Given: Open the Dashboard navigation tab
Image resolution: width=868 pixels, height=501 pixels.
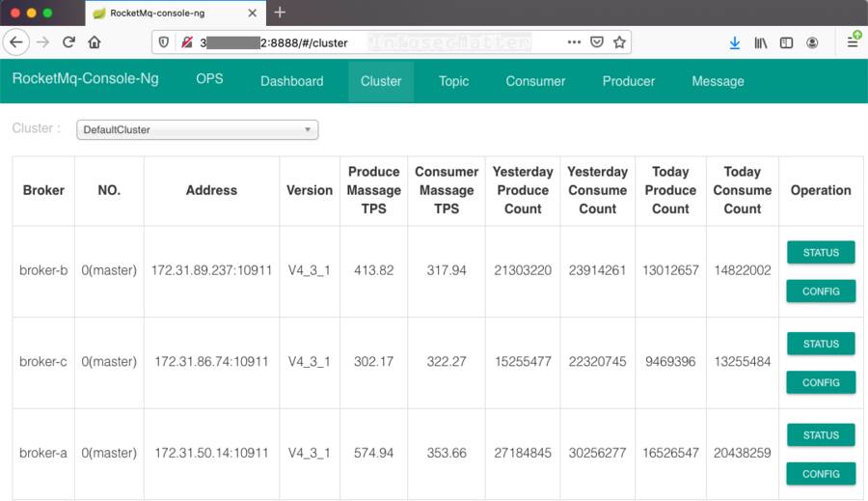Looking at the screenshot, I should point(291,81).
